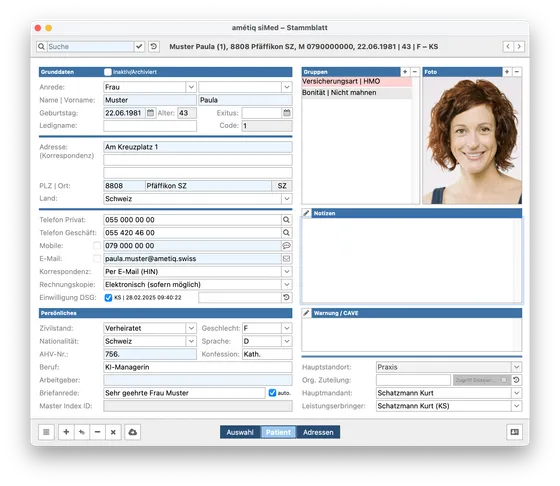Click the cloud upload icon in bottom toolbar
This screenshot has height=486, width=560.
pos(132,432)
